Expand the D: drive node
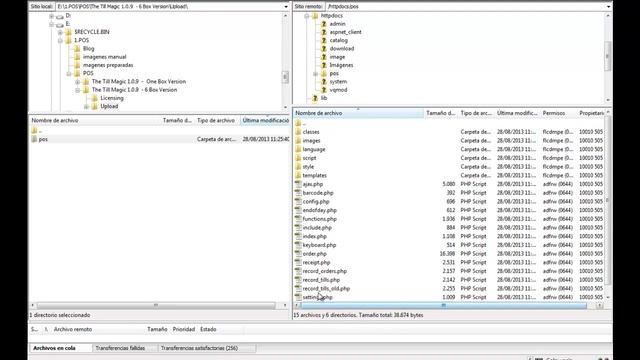Screen dimensions: 640x360 51,16
